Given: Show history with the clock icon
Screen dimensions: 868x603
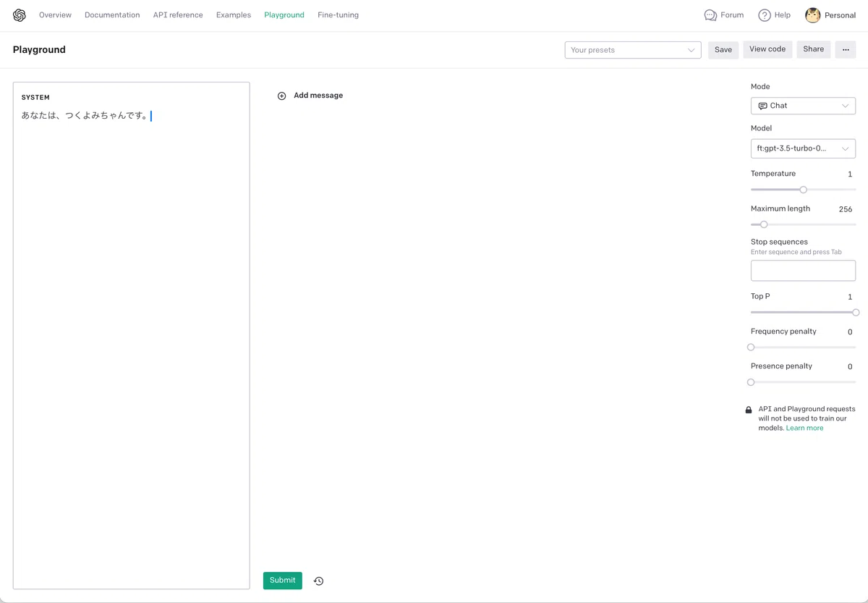Looking at the screenshot, I should pyautogui.click(x=318, y=581).
